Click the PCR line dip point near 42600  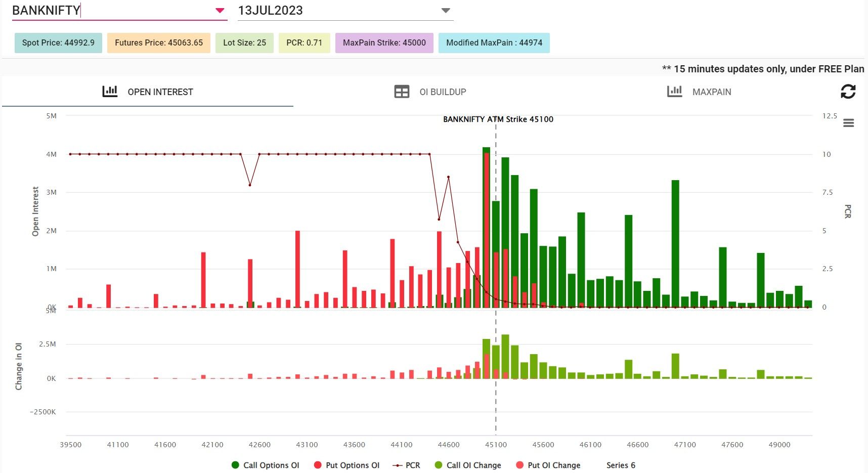click(x=250, y=185)
